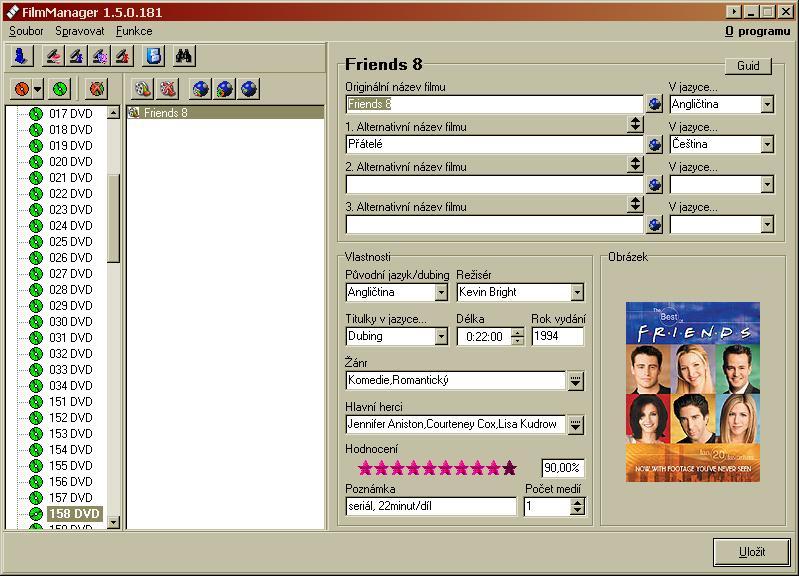Open language dropdown for original title
Image resolution: width=799 pixels, height=576 pixels.
[767, 104]
